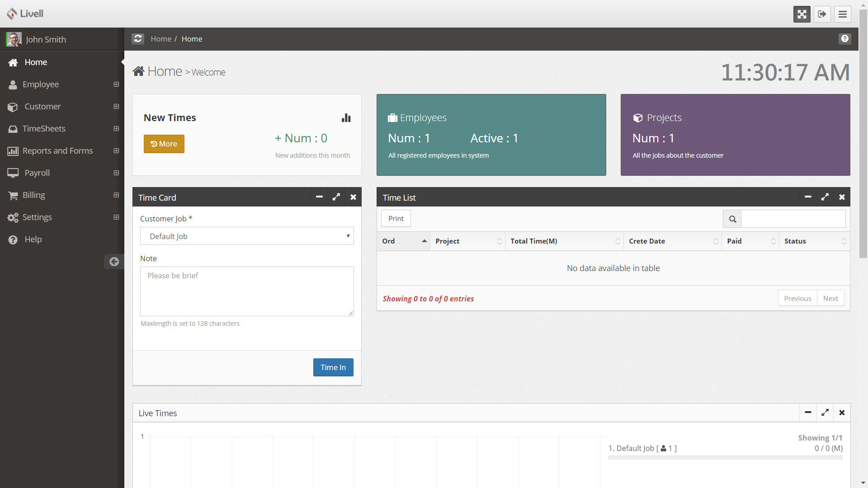Click the Next pagination button

point(830,298)
